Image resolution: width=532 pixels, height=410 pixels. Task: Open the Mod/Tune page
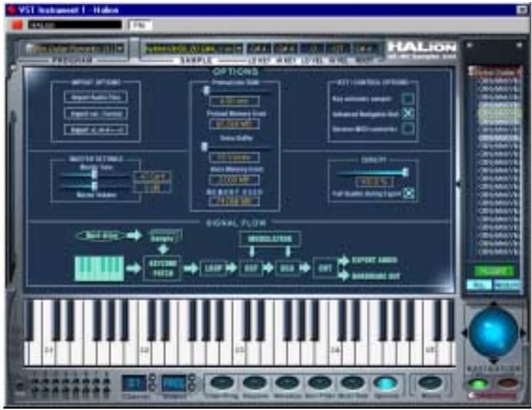click(x=352, y=383)
